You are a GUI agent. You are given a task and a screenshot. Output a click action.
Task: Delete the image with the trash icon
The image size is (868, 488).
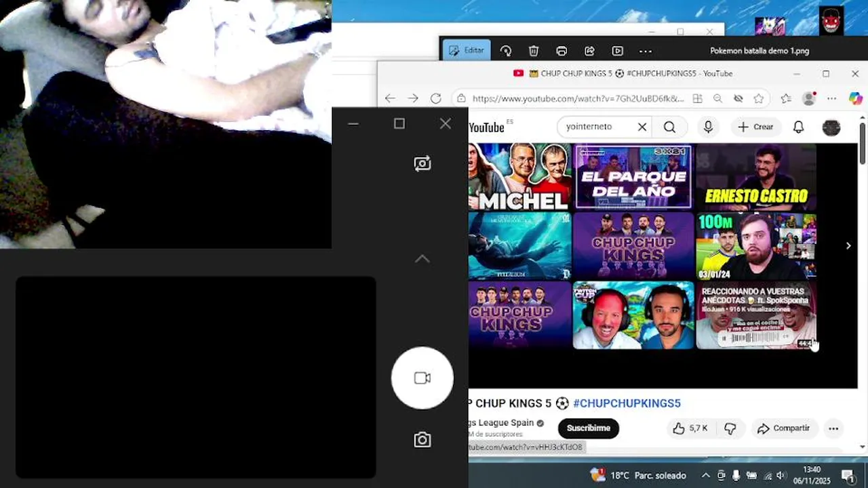pos(534,51)
